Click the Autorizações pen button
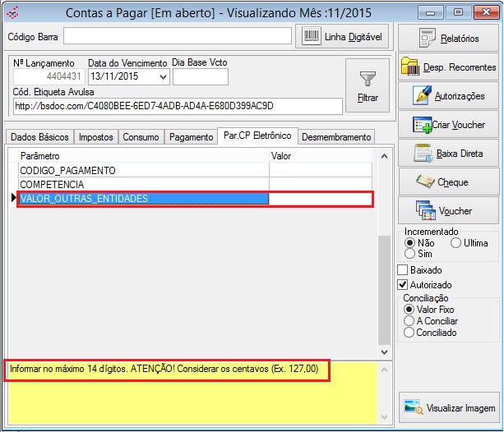 tap(448, 95)
